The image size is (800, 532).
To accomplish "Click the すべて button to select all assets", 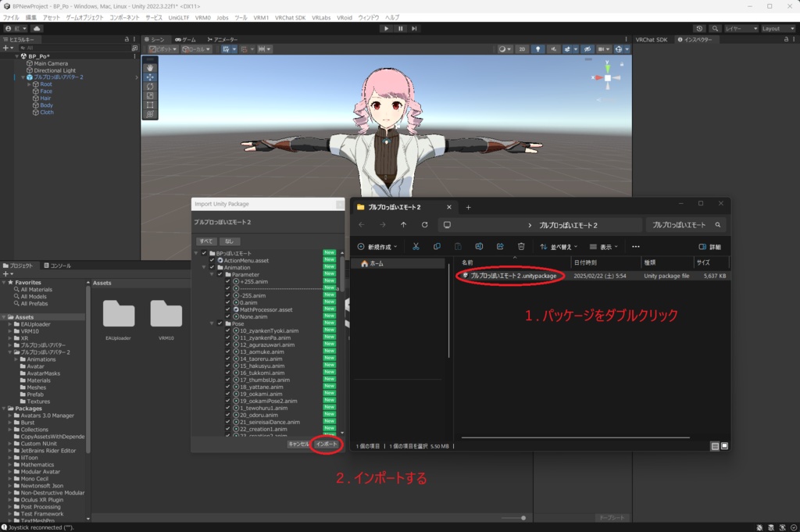I will click(205, 241).
